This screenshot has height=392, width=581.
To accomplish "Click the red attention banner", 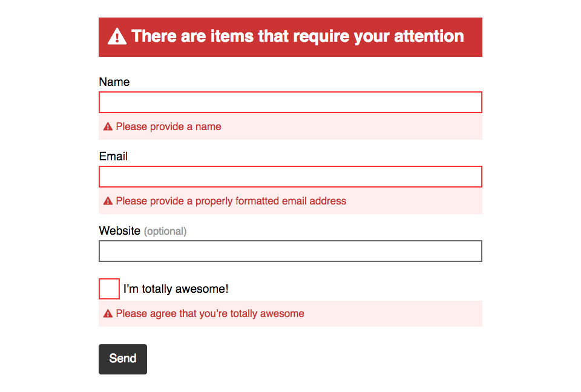I will pos(290,37).
